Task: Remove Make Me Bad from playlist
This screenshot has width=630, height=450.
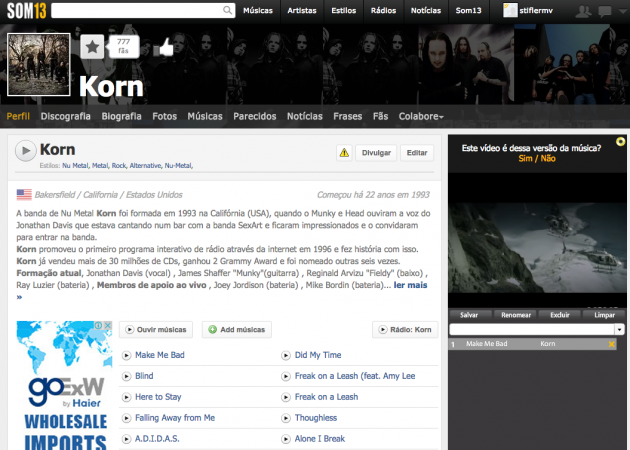Action: pyautogui.click(x=612, y=344)
